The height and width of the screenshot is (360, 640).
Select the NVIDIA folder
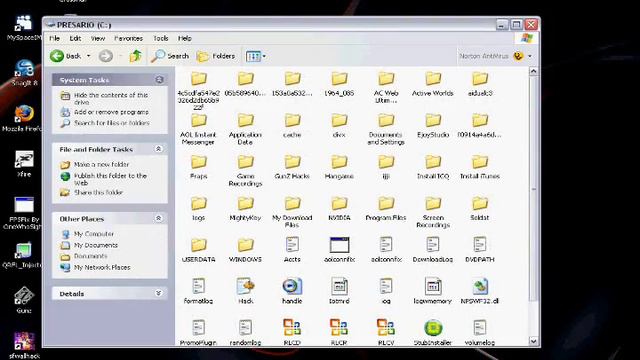pos(339,209)
